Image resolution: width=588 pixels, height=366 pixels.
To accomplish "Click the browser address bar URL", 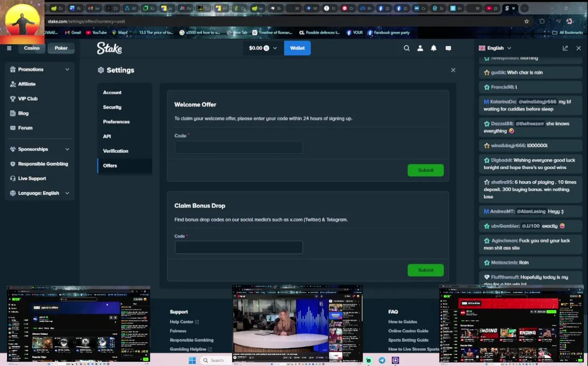I will [x=86, y=21].
